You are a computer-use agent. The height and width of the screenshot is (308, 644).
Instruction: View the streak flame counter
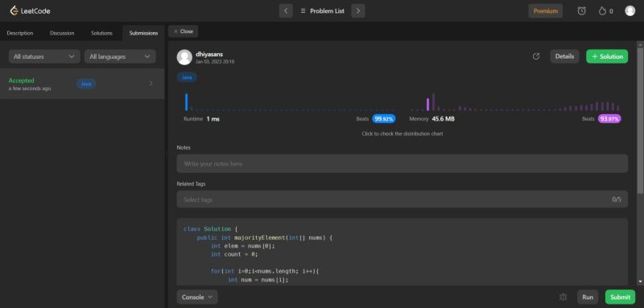606,11
